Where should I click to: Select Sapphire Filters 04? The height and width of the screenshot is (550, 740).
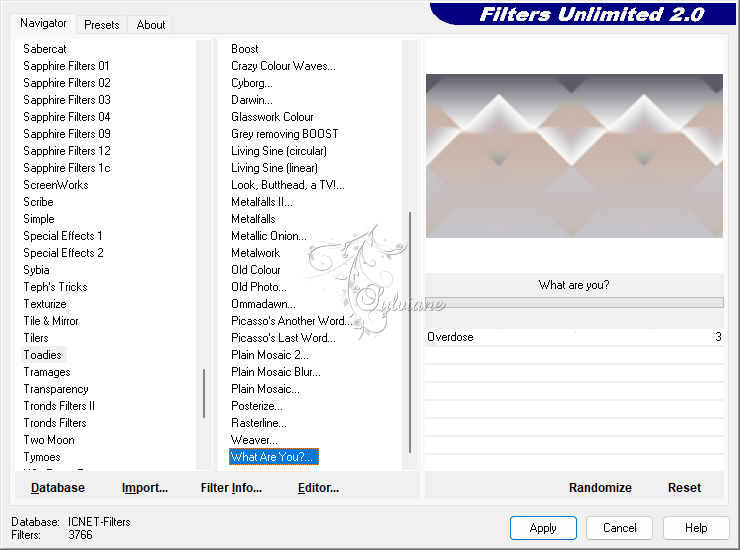[67, 117]
